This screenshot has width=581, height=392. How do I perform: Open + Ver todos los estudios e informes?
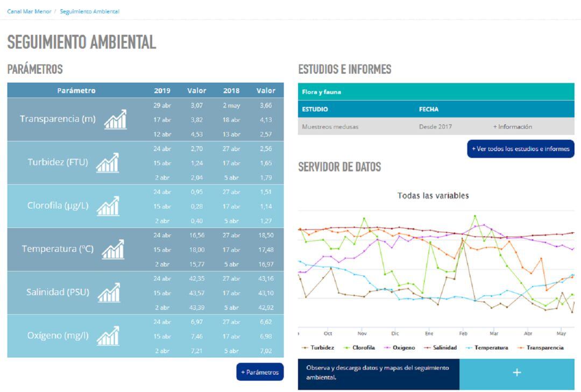click(520, 149)
